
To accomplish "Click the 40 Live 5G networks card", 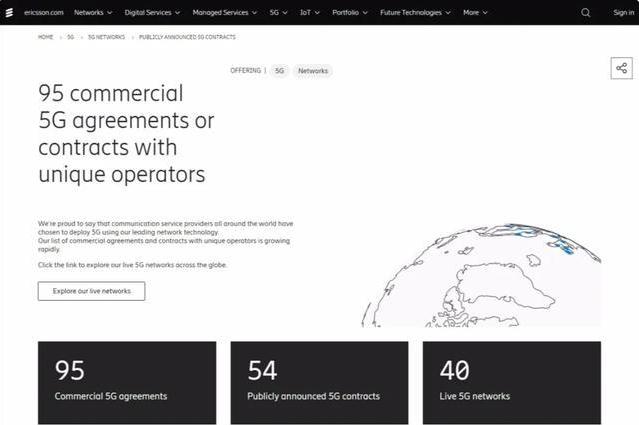I will 512,383.
